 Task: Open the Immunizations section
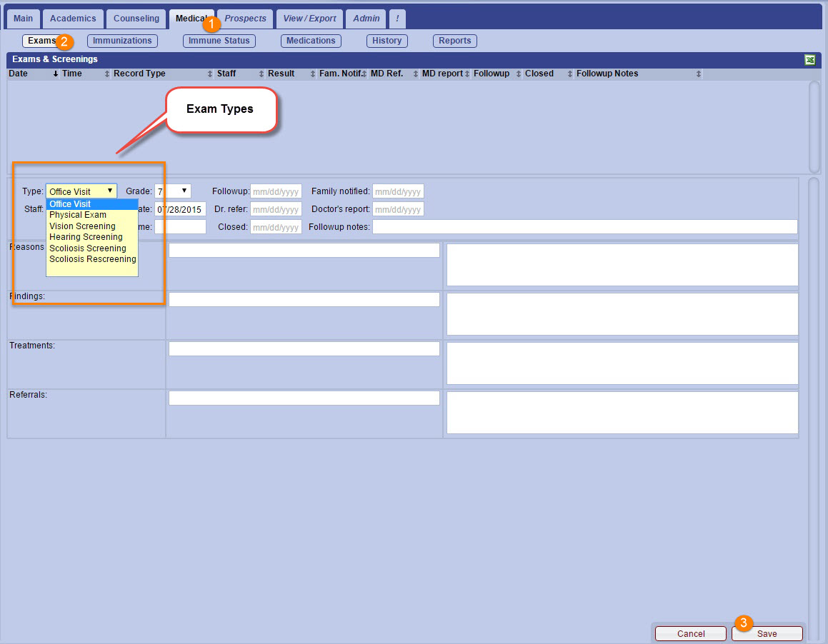pos(122,41)
